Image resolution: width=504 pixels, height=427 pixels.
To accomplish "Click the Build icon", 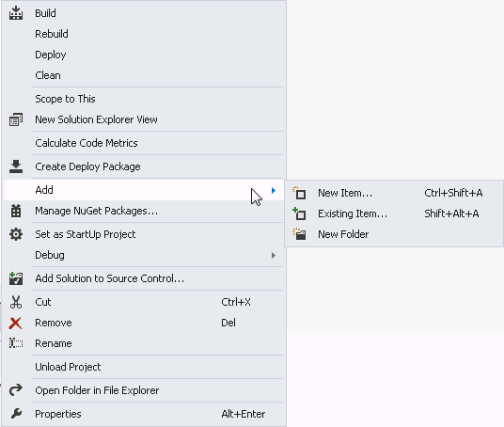I will [x=16, y=13].
